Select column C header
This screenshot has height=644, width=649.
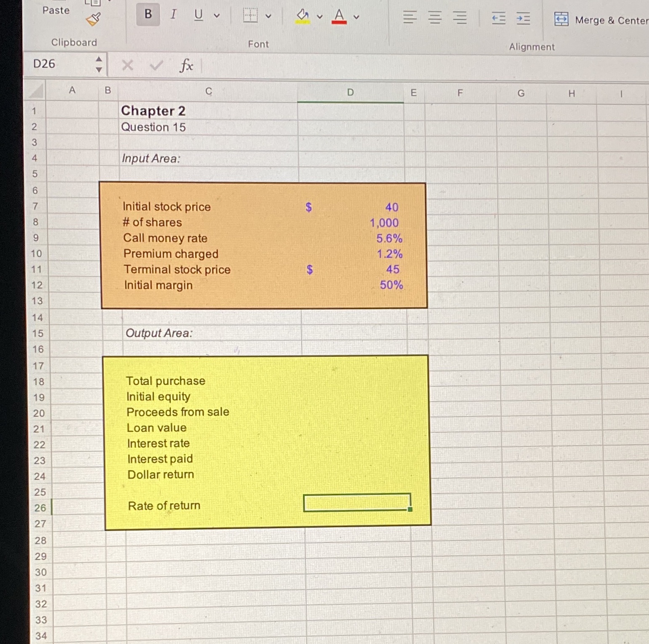pyautogui.click(x=209, y=91)
